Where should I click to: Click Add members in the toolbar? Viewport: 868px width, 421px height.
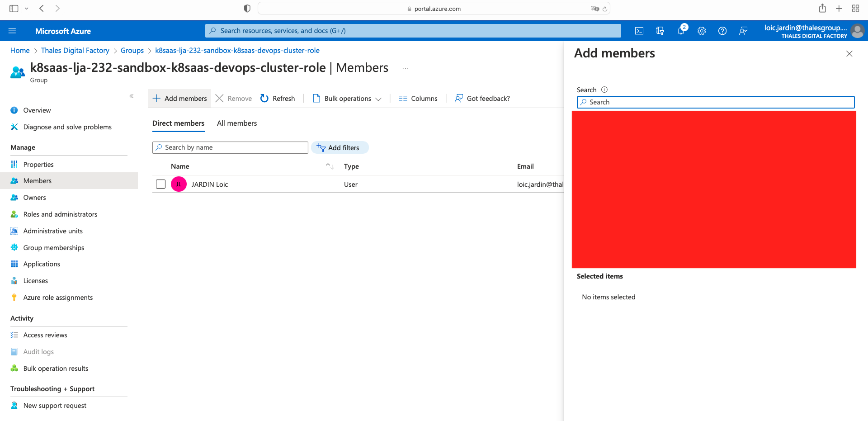180,98
